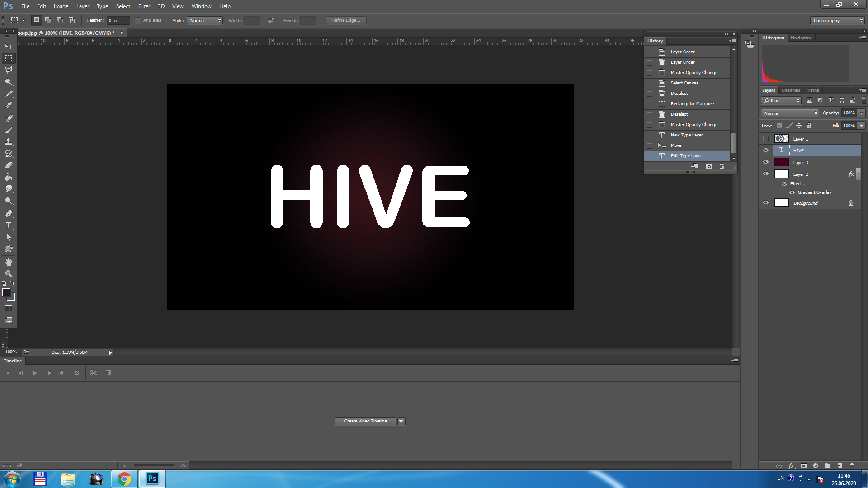Image resolution: width=868 pixels, height=488 pixels.
Task: Create new fill or adjustment layer
Action: coord(816,466)
